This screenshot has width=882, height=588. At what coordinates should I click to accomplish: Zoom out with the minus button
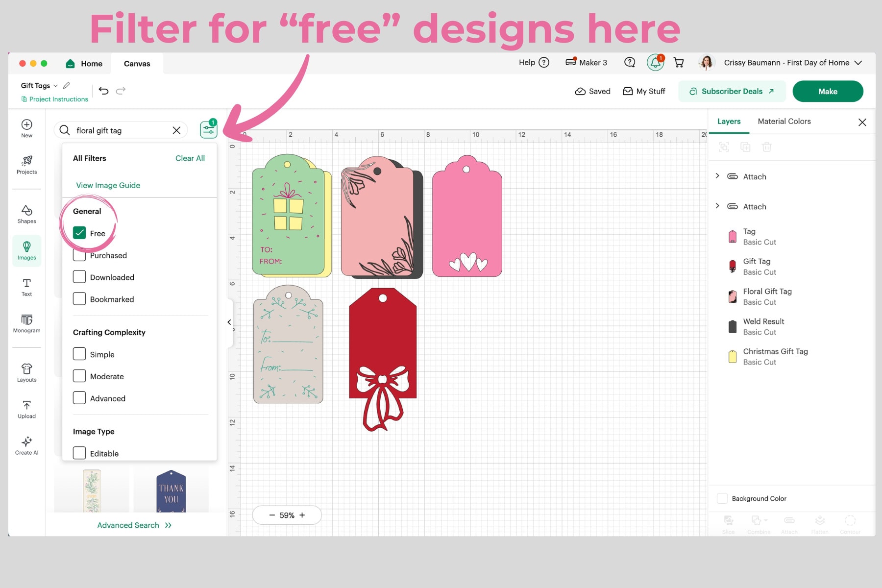coord(272,515)
